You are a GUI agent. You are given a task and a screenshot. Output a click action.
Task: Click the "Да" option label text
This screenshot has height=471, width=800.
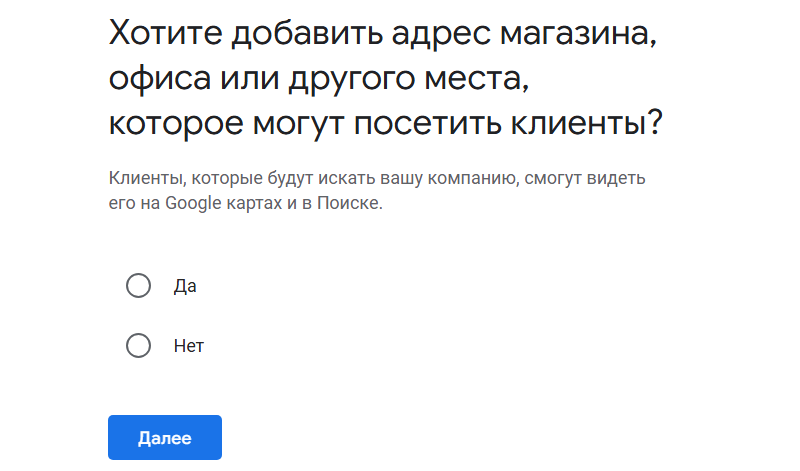pyautogui.click(x=185, y=286)
